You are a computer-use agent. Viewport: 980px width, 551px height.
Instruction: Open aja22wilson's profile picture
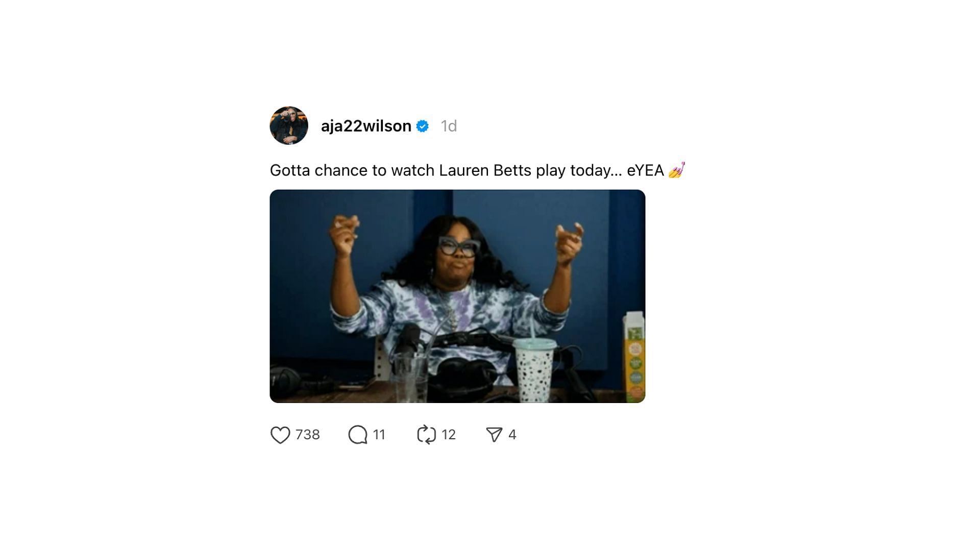289,126
